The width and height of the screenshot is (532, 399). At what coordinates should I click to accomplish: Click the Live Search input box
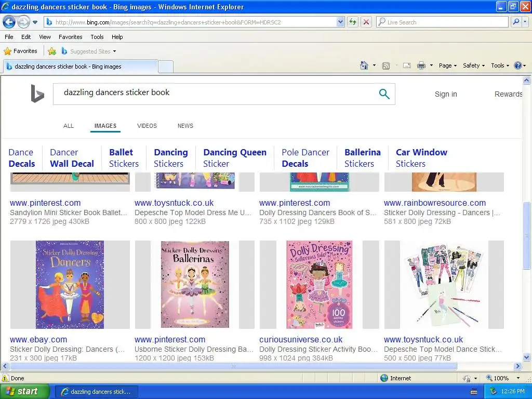(442, 22)
